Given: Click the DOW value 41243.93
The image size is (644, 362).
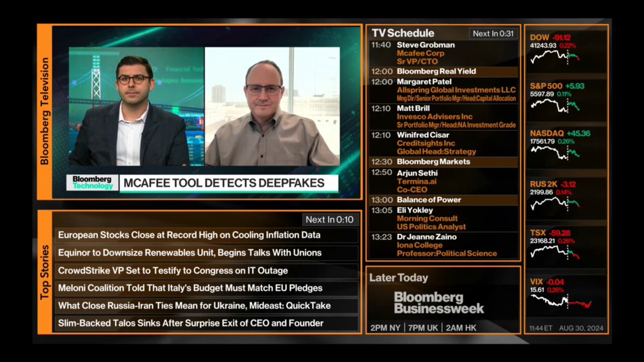Looking at the screenshot, I should pyautogui.click(x=543, y=46).
